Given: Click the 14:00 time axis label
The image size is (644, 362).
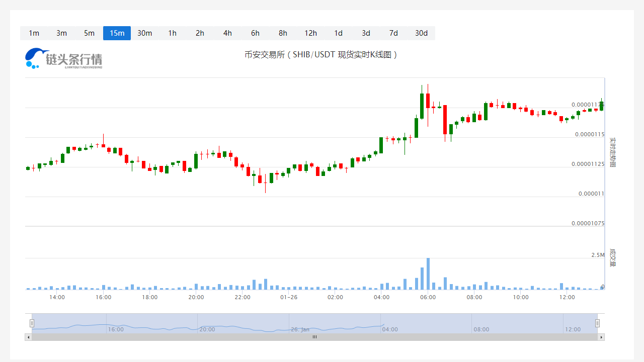Looking at the screenshot, I should click(57, 297).
